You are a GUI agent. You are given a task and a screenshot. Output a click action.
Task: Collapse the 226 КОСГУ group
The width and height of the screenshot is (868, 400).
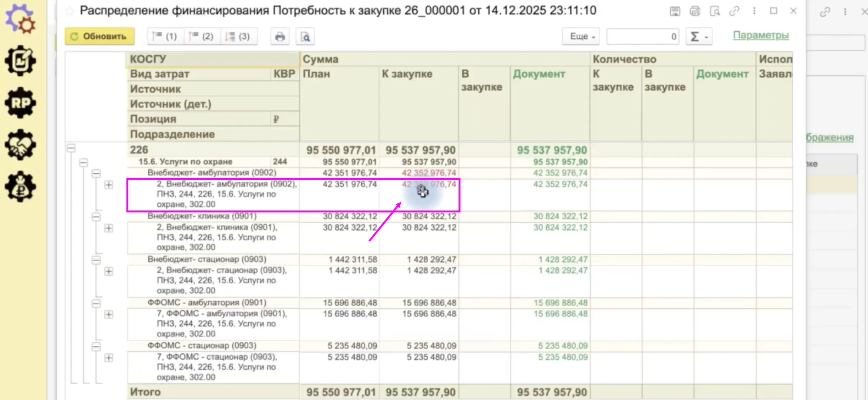[71, 149]
